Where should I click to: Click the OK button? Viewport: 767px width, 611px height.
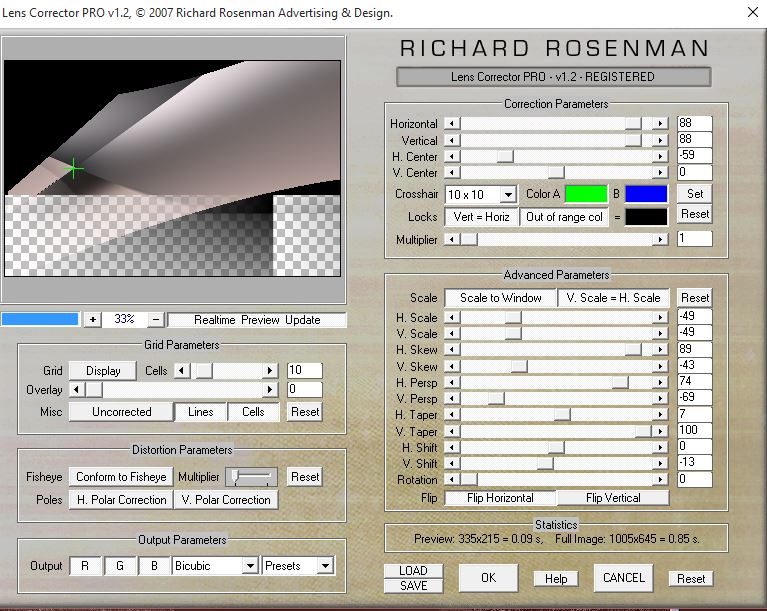tap(488, 578)
